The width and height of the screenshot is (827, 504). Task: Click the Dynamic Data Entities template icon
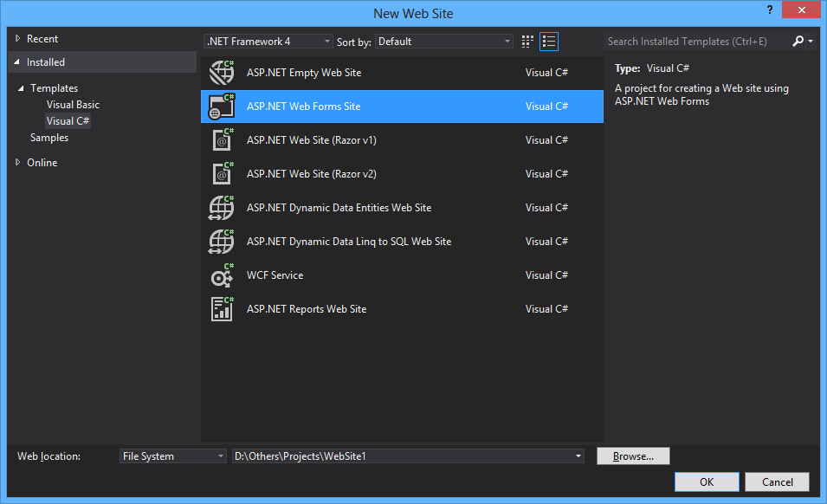(x=222, y=208)
